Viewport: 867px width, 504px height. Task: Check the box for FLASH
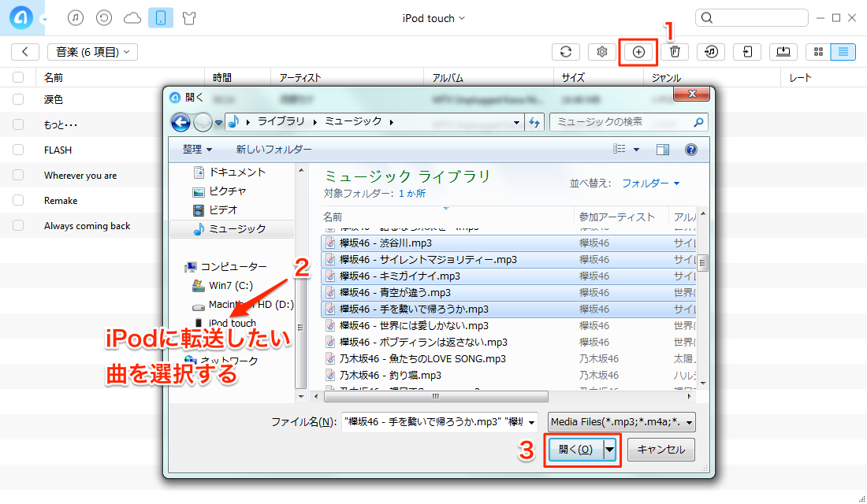pyautogui.click(x=18, y=150)
